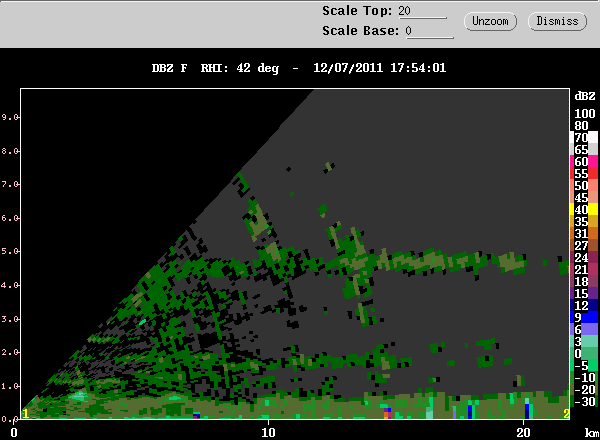Click the Scale Top label

point(357,11)
